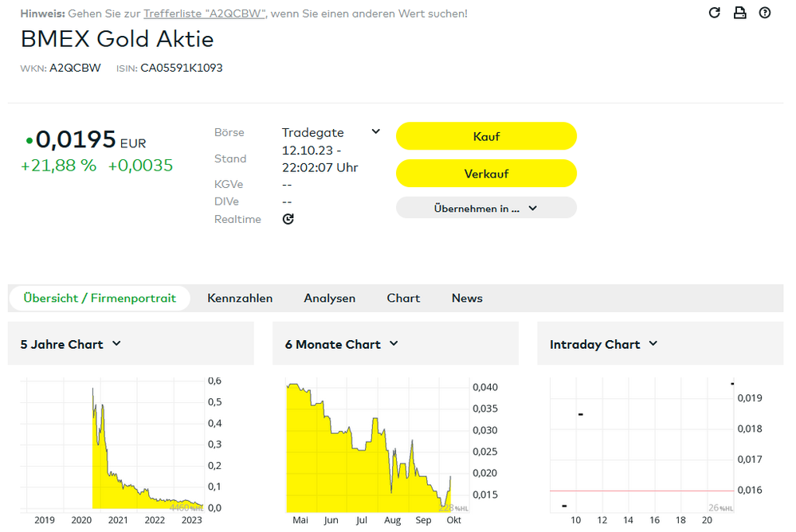The image size is (796, 532).
Task: Refresh the Realtime quote icon
Action: click(288, 219)
